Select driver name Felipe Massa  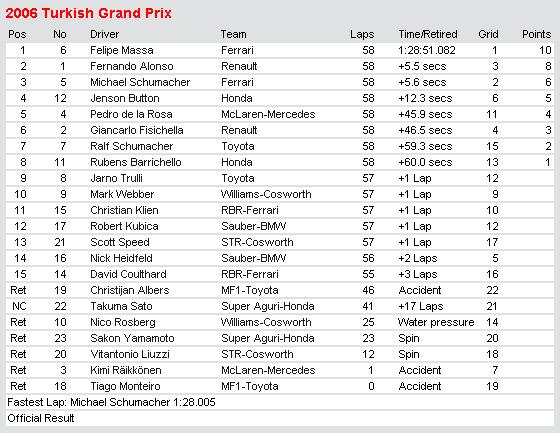coord(121,50)
